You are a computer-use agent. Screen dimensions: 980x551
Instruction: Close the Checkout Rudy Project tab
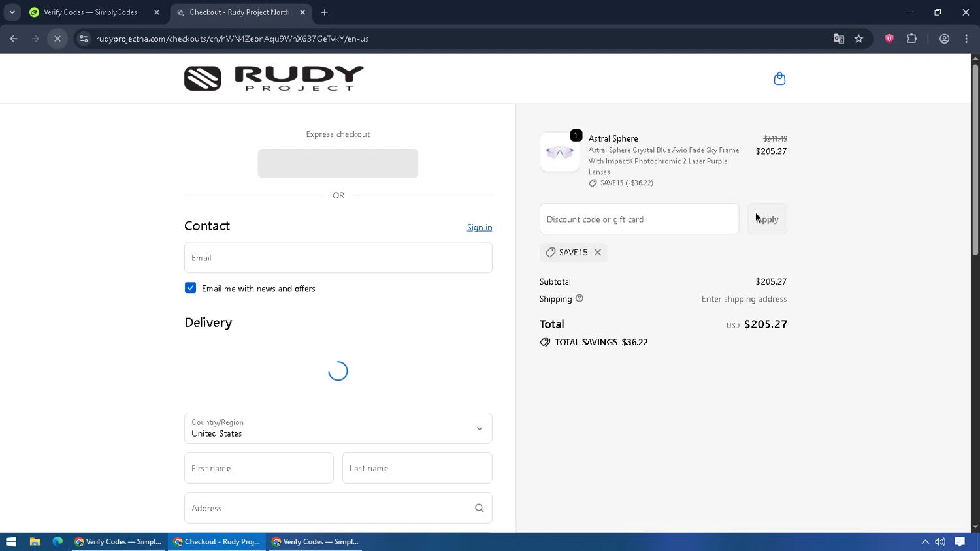pyautogui.click(x=302, y=12)
